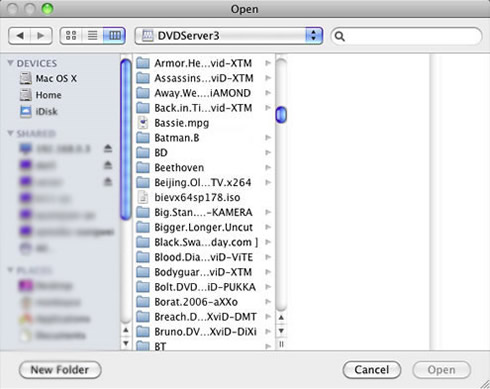Go forward with the right arrow button
Screen dimensions: 490x389
41,36
